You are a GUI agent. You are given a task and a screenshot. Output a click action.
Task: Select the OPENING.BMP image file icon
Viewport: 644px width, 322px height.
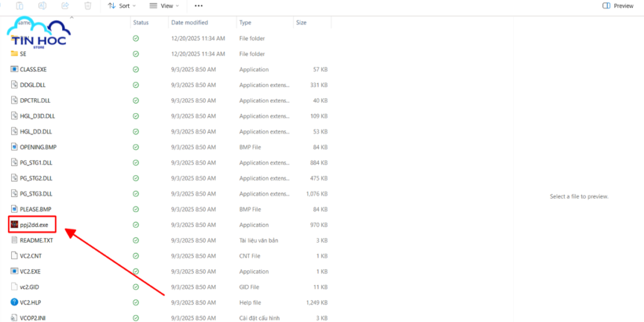14,147
